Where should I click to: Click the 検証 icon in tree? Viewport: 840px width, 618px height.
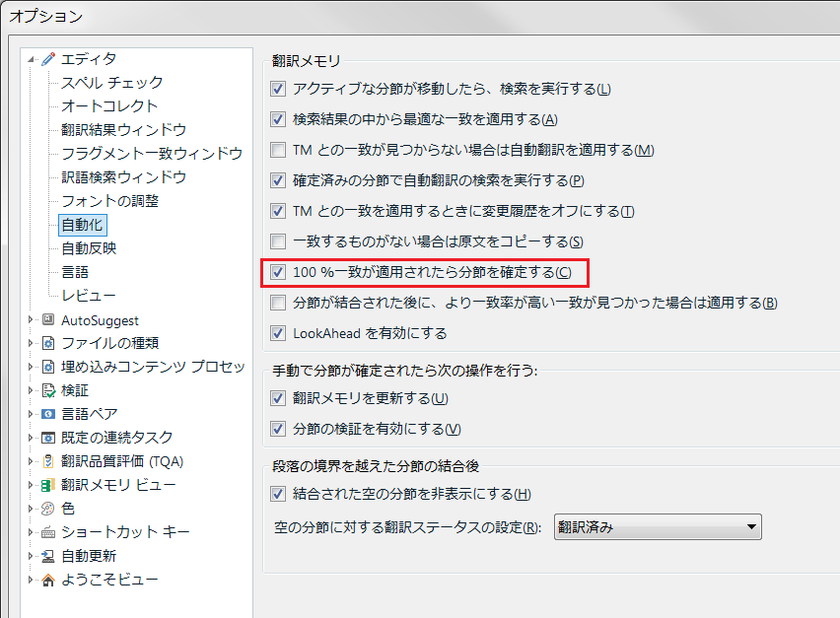point(48,390)
